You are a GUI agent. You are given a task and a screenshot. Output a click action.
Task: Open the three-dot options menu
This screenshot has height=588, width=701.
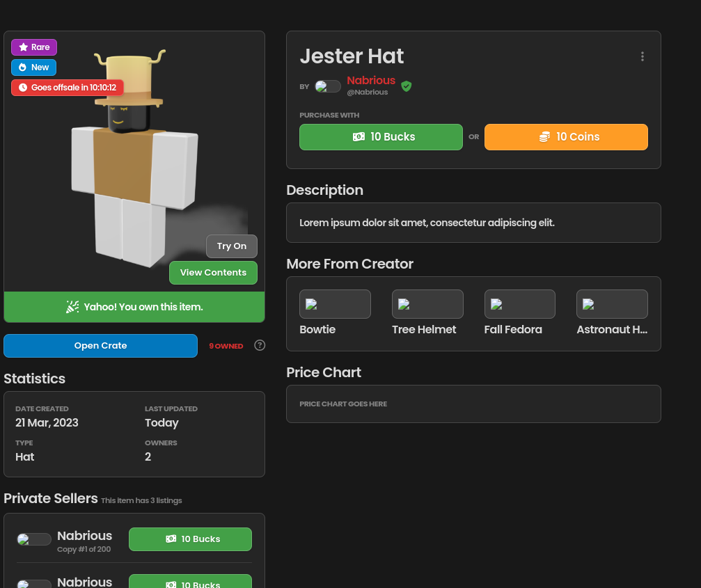[x=642, y=56]
